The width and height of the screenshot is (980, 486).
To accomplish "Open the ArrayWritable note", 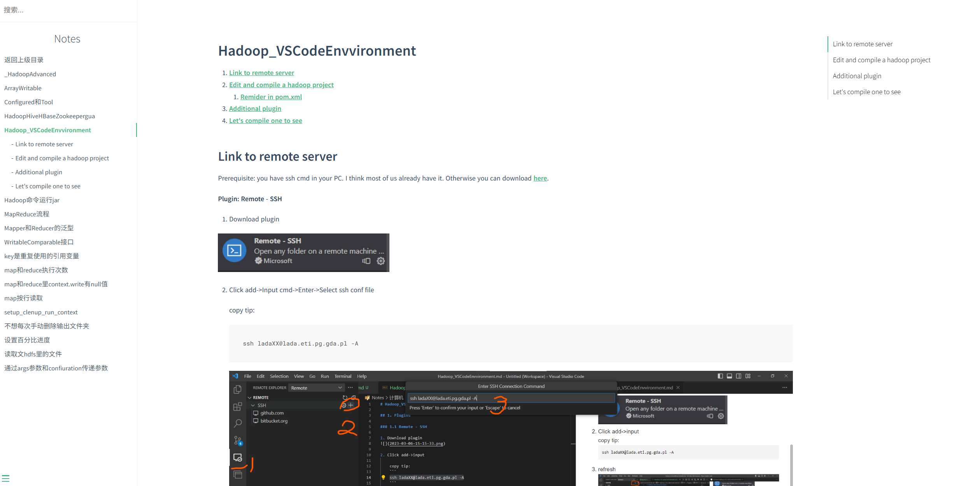I will tap(23, 88).
